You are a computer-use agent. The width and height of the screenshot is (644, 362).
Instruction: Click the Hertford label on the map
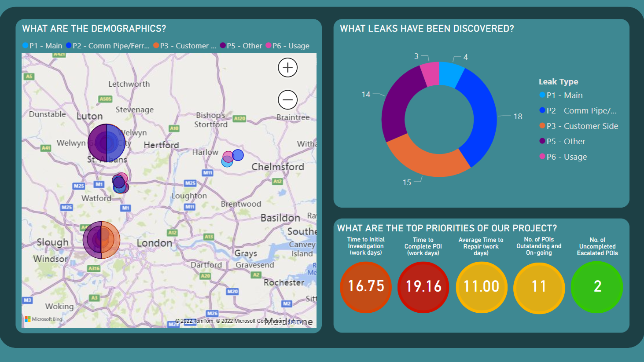pos(161,145)
